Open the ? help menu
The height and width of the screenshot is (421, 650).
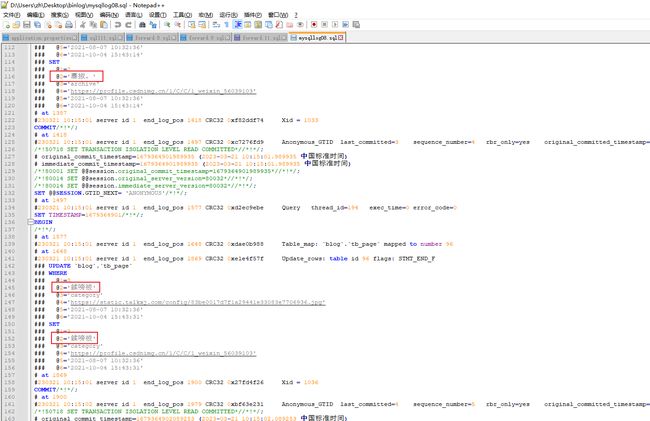point(296,15)
